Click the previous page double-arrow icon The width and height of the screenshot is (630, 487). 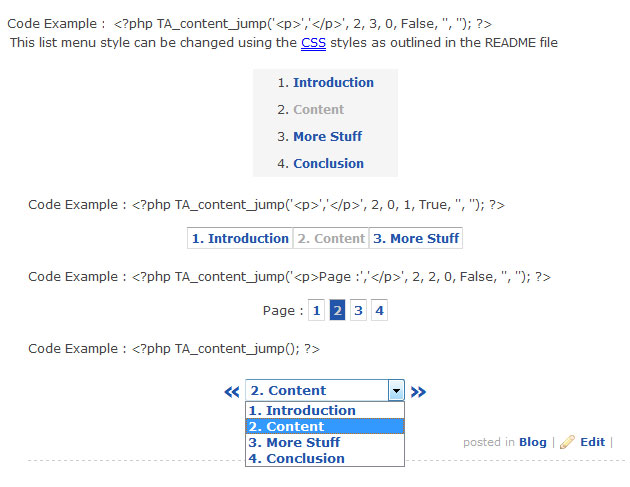(232, 392)
